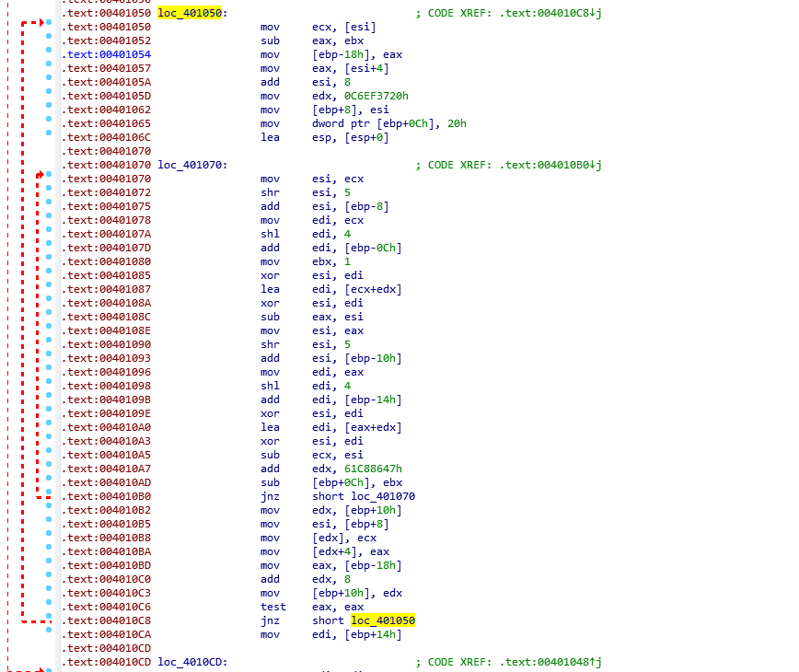Toggle breakpoint dot beside address 0040105D
This screenshot has height=672, width=799.
pos(49,91)
